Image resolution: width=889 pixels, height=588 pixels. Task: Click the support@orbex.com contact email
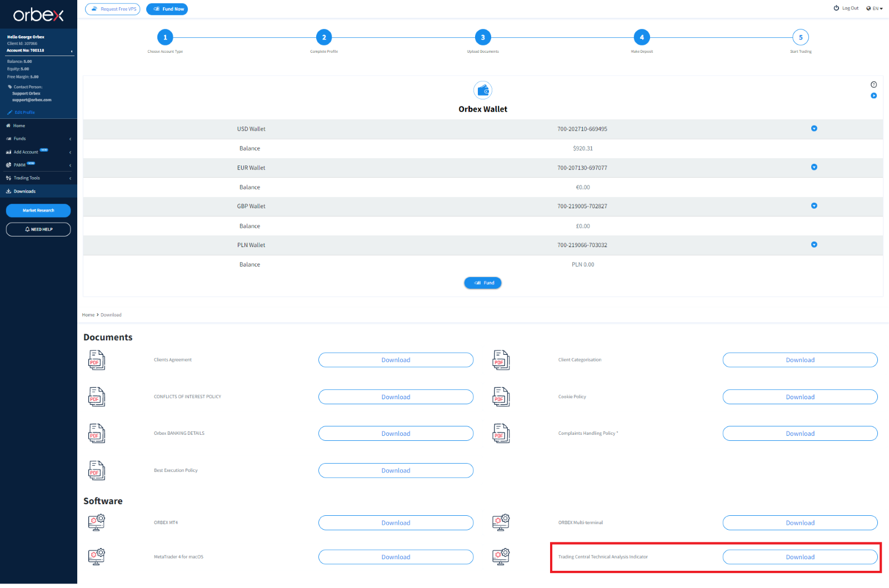tap(32, 100)
